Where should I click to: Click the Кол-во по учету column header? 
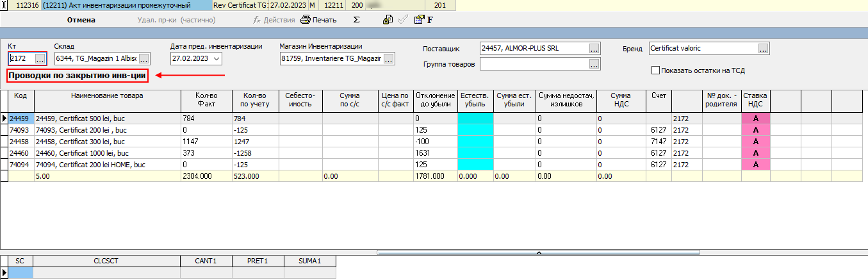click(256, 101)
